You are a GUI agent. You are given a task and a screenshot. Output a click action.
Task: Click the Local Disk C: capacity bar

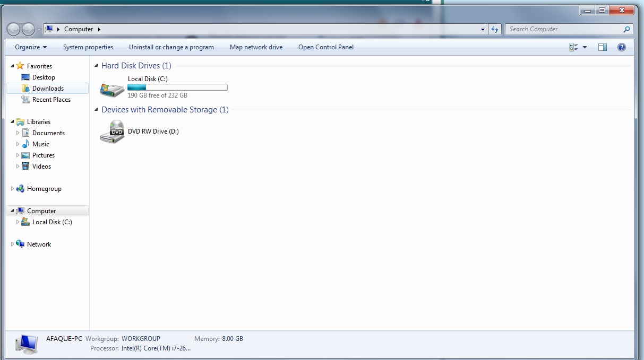[x=177, y=87]
